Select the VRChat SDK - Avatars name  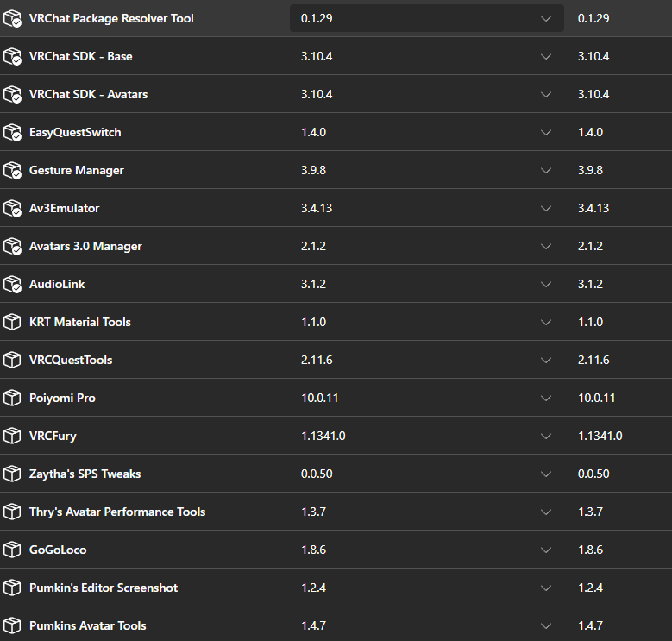(88, 94)
